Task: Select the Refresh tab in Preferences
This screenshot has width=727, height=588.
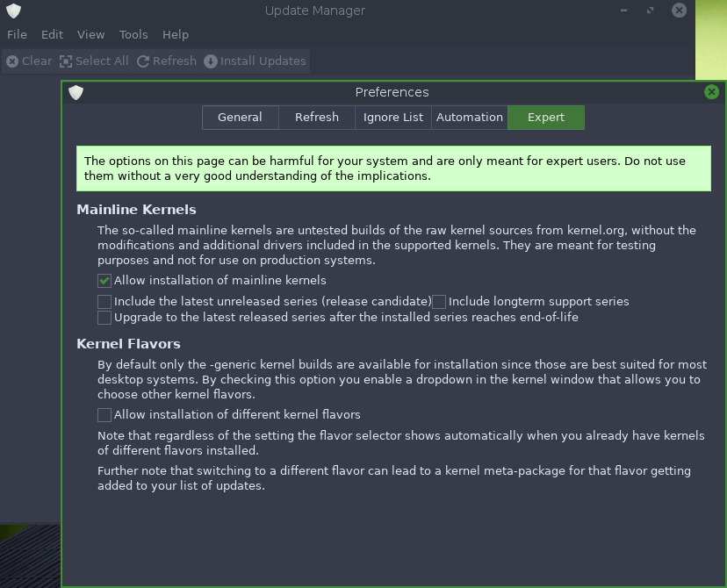Action: coord(317,118)
